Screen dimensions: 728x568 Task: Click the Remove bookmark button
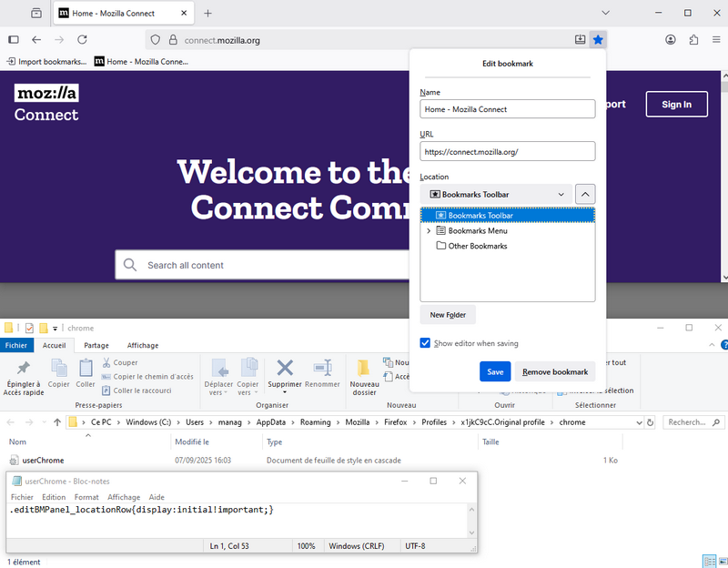pos(556,371)
